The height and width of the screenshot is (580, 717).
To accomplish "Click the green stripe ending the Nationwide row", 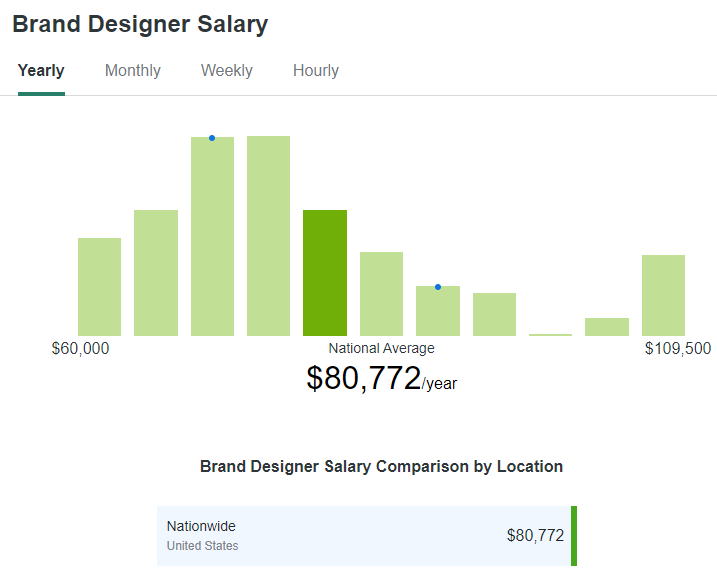I will [574, 536].
